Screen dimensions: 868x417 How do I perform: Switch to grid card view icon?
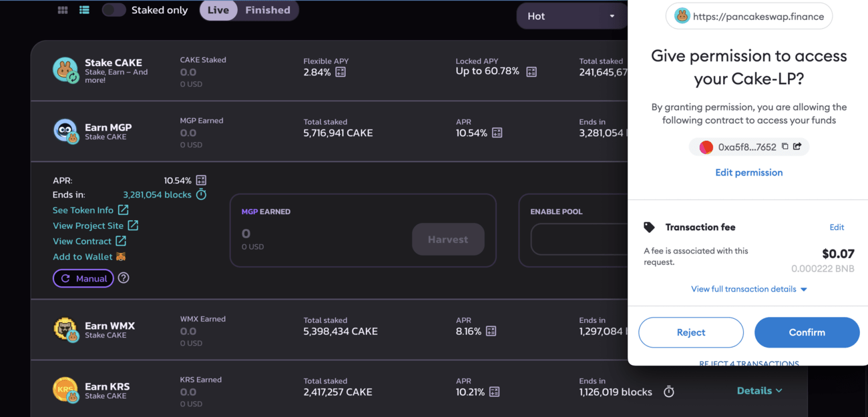pyautogui.click(x=63, y=10)
